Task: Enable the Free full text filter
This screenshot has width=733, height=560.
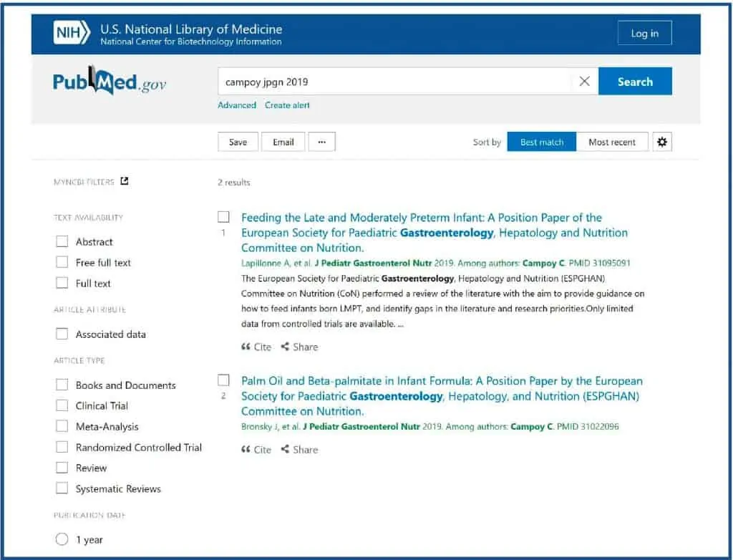Action: [62, 263]
